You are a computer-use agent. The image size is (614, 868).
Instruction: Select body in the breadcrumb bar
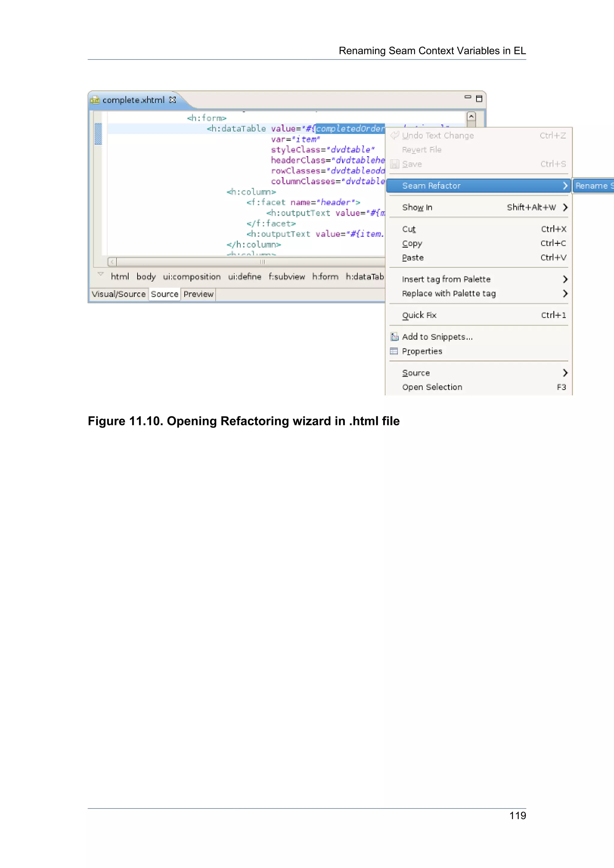[x=146, y=276]
